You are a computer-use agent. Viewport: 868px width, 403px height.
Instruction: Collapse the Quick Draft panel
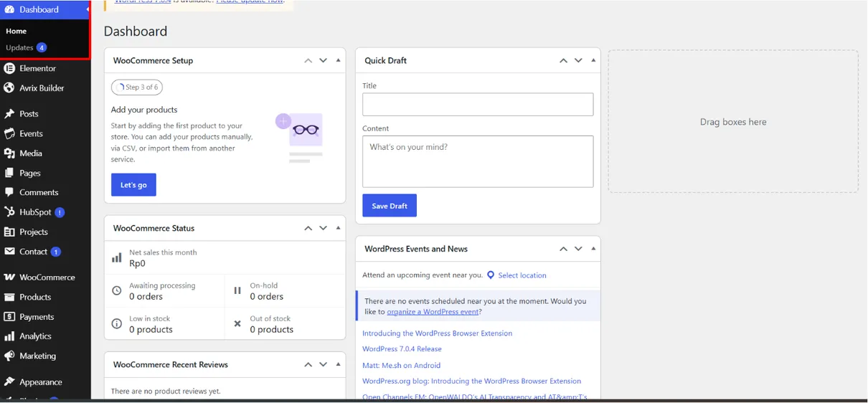[593, 60]
